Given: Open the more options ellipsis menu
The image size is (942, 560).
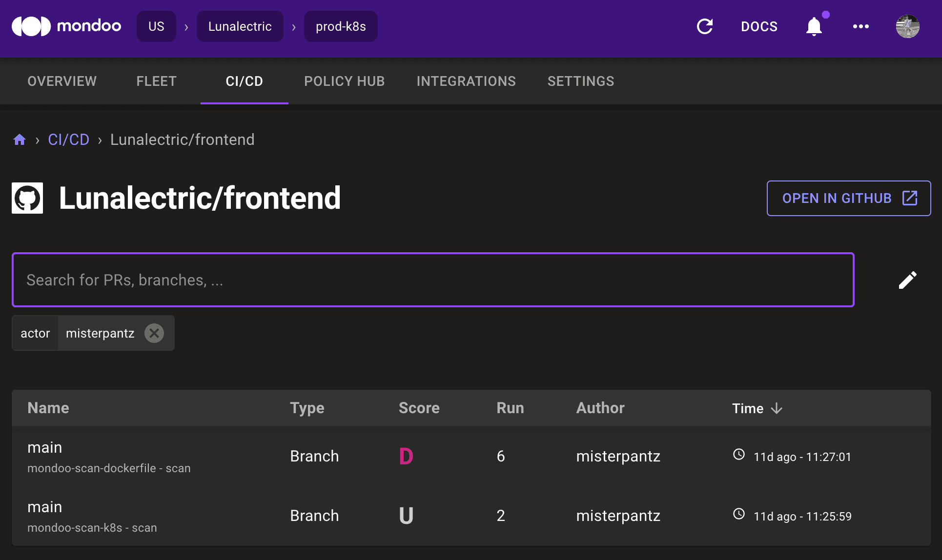Looking at the screenshot, I should (x=861, y=26).
